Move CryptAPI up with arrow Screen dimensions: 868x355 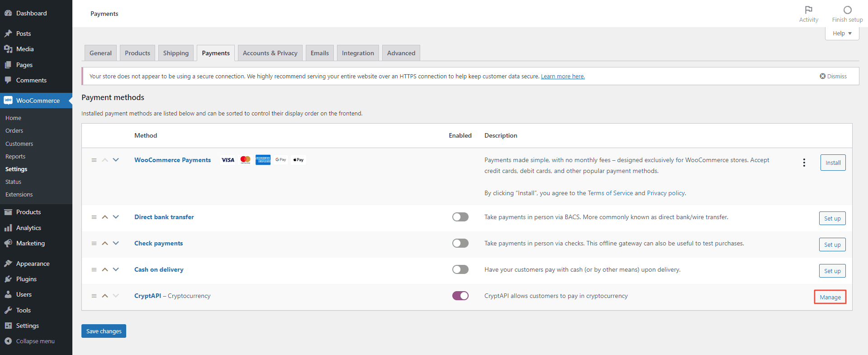point(105,296)
